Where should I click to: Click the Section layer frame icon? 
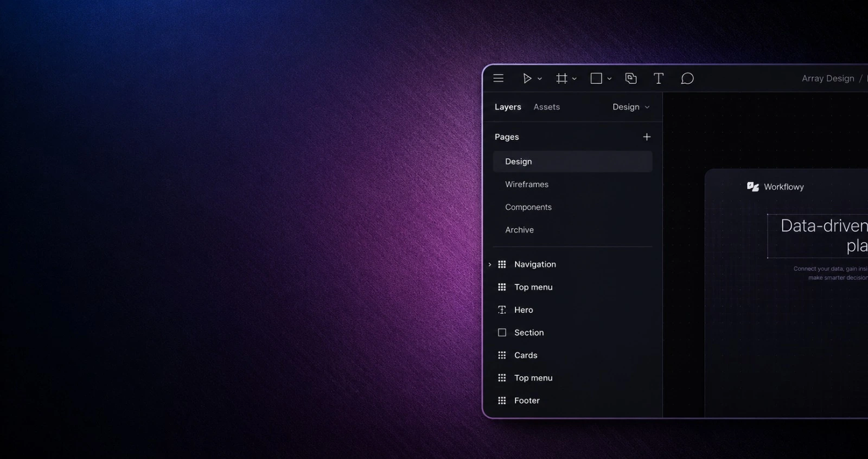tap(502, 333)
